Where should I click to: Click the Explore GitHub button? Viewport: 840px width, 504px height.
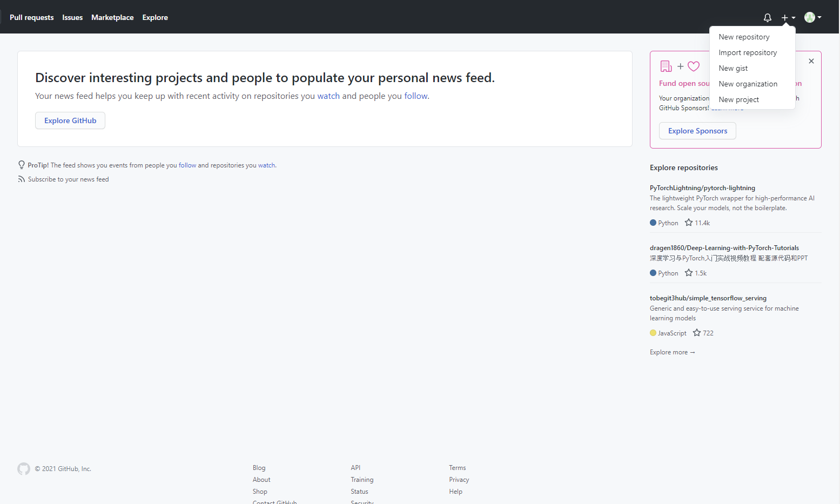pyautogui.click(x=70, y=120)
